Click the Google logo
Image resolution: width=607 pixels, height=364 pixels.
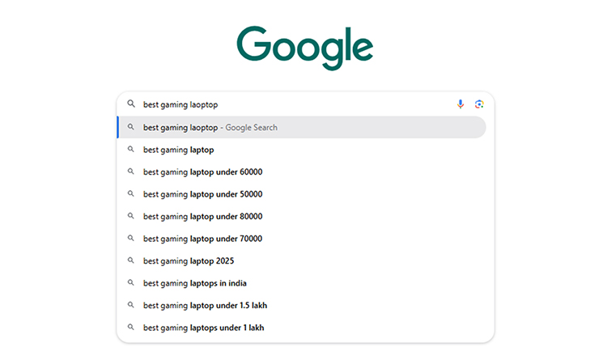[304, 47]
